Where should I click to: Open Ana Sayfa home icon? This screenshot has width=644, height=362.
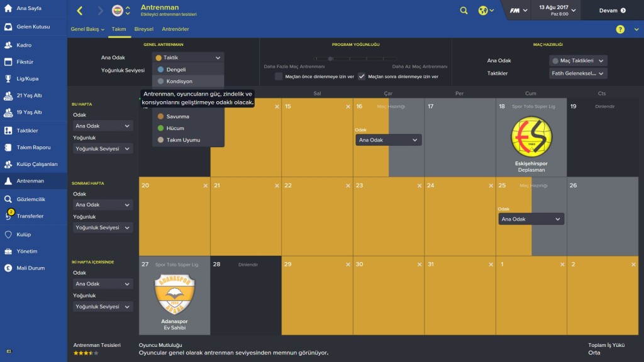[x=8, y=8]
